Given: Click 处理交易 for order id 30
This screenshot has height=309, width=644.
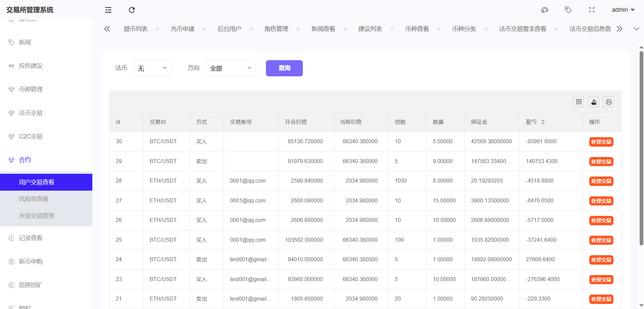Looking at the screenshot, I should point(601,142).
